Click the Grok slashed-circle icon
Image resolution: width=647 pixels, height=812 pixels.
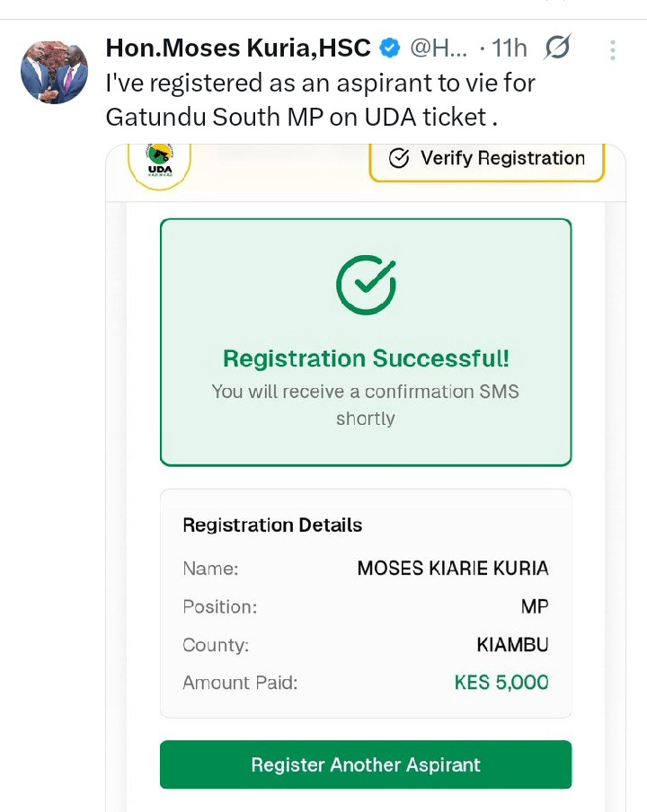559,49
